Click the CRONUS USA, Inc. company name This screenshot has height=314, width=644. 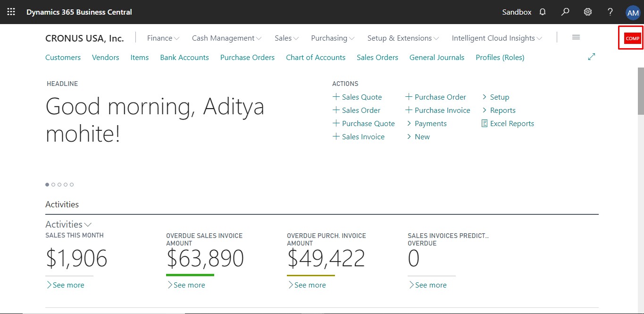[84, 38]
